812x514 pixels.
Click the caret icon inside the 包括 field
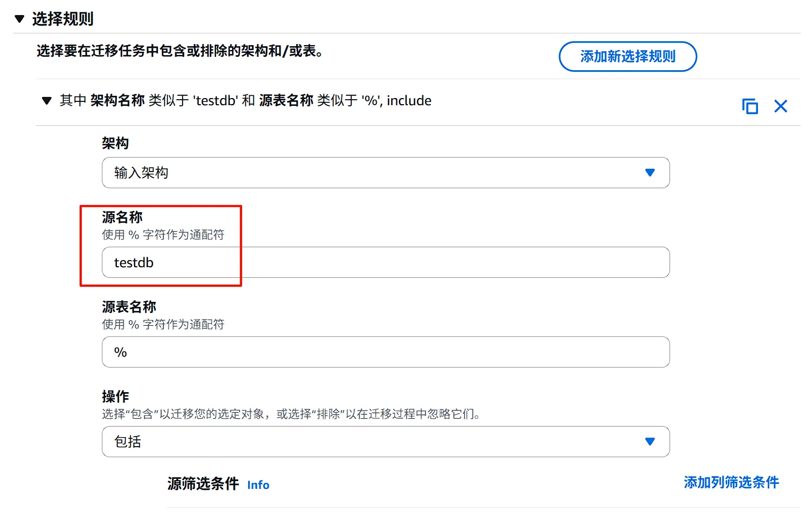coord(650,442)
